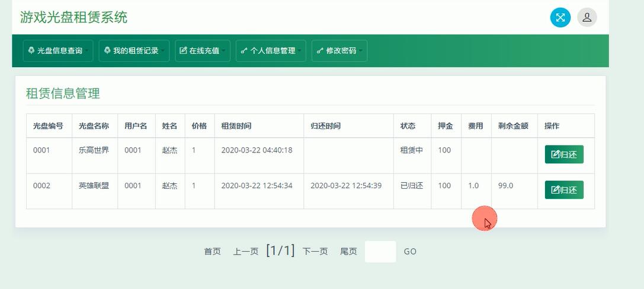Click the 归还 button for 乐高世界
This screenshot has width=644, height=289.
[x=564, y=154]
